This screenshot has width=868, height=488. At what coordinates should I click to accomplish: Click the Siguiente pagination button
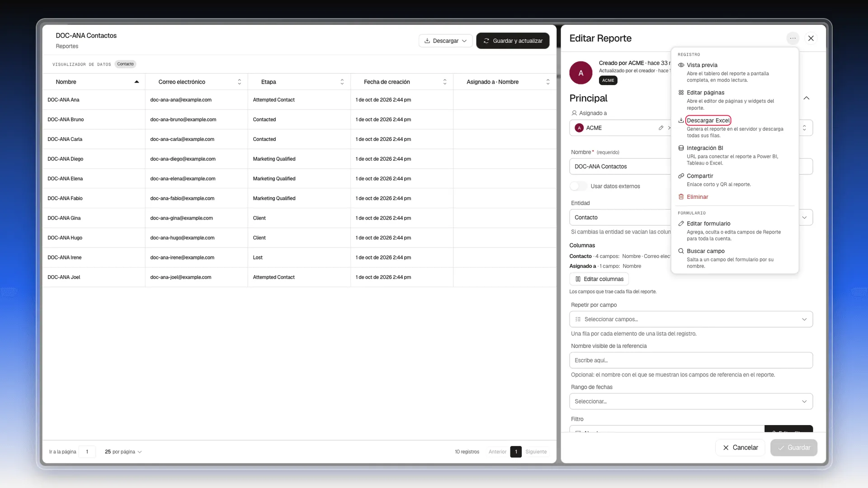pyautogui.click(x=536, y=452)
